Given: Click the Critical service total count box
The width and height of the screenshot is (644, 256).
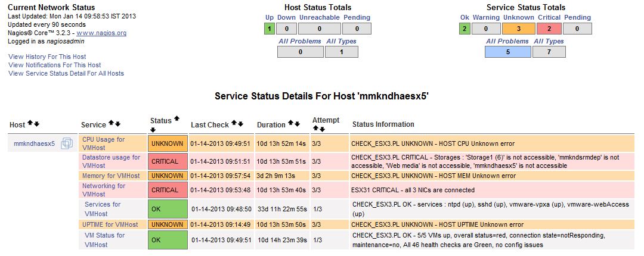Looking at the screenshot, I should click(549, 28).
